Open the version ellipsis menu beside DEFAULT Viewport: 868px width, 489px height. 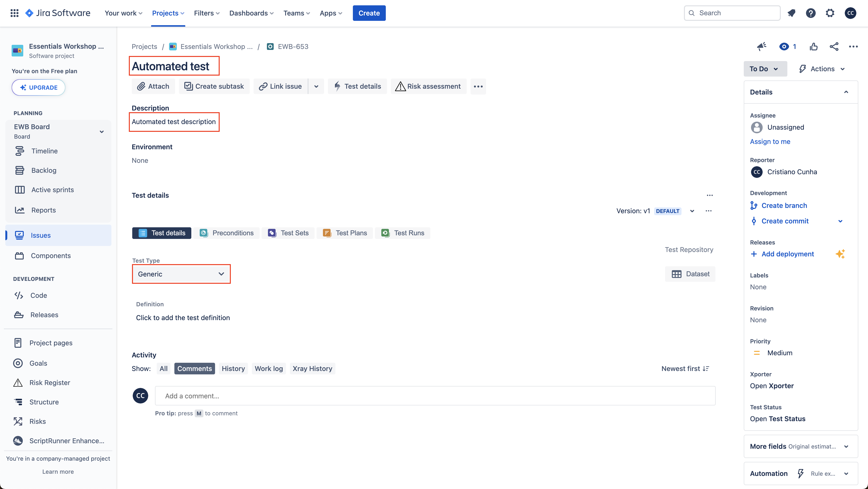click(708, 211)
